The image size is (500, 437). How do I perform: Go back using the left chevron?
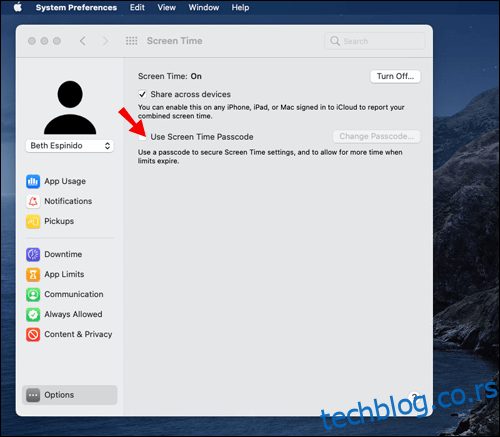coord(83,41)
